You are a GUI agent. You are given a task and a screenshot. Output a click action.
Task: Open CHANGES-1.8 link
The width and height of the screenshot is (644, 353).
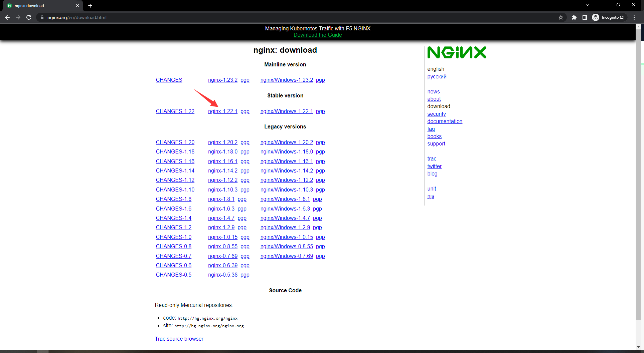pyautogui.click(x=173, y=199)
